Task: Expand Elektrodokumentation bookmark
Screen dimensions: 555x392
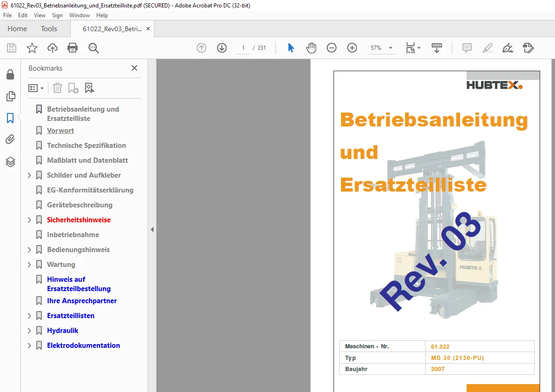Action: point(29,345)
